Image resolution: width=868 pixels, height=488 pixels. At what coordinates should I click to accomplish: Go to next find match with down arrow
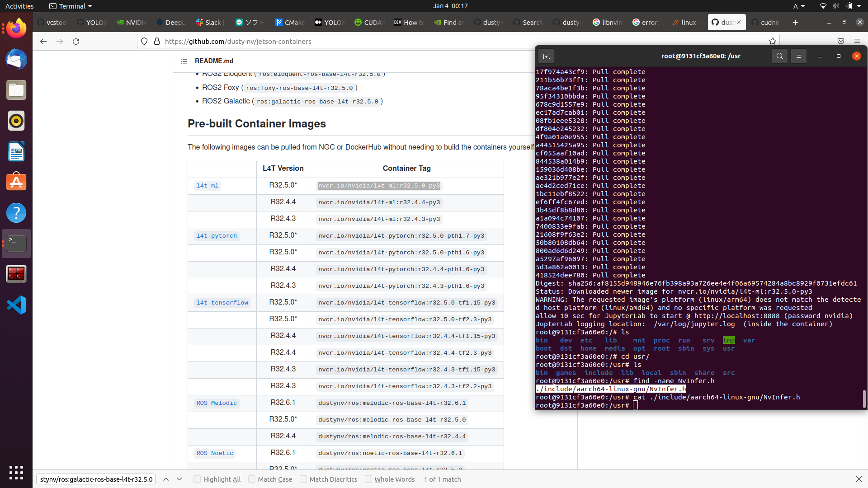179,479
